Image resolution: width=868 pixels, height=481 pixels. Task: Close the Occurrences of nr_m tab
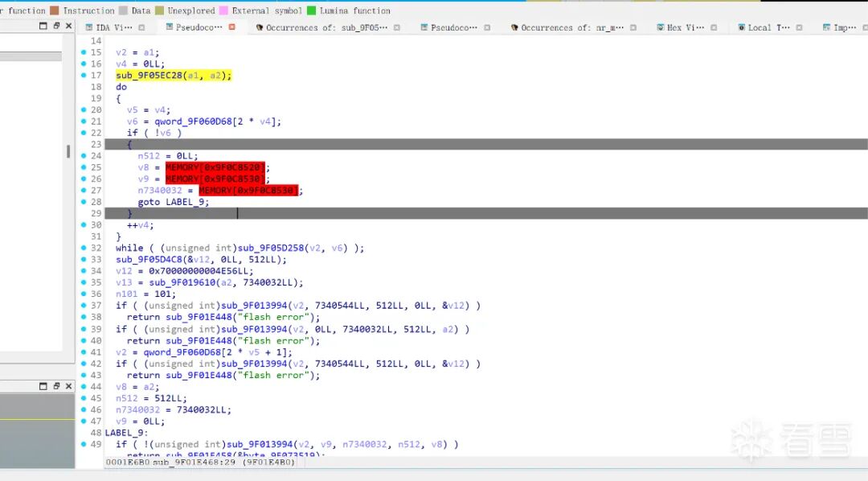[633, 27]
